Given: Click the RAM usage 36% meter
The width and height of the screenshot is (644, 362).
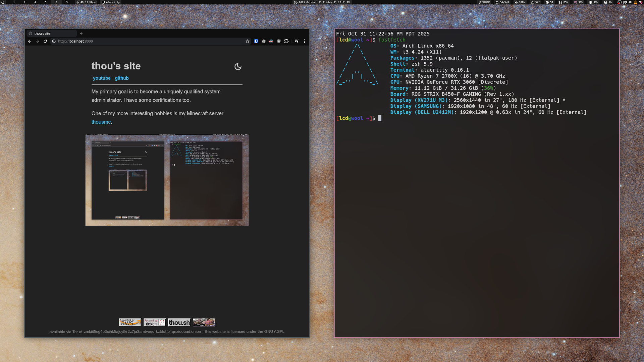Looking at the screenshot, I should [x=579, y=2].
